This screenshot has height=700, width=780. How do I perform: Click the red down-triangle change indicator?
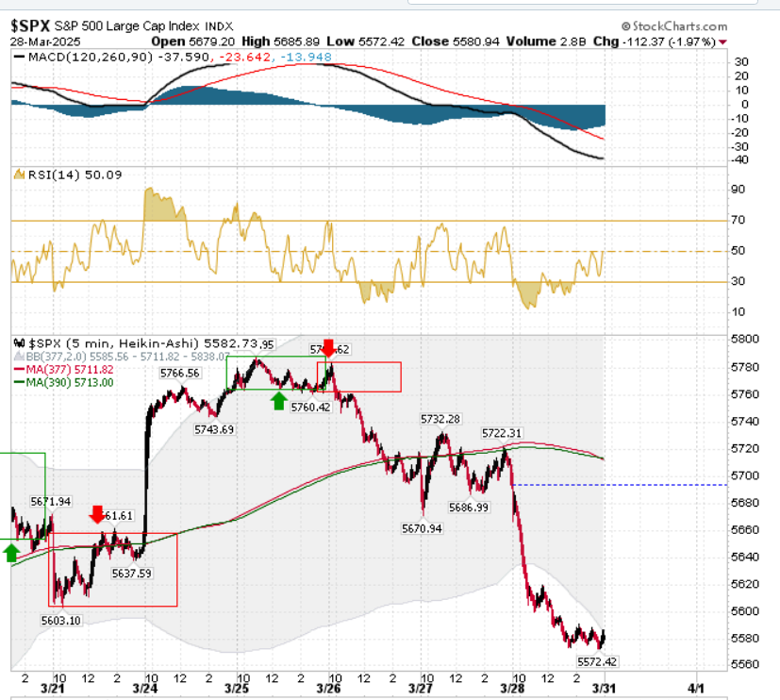(722, 42)
